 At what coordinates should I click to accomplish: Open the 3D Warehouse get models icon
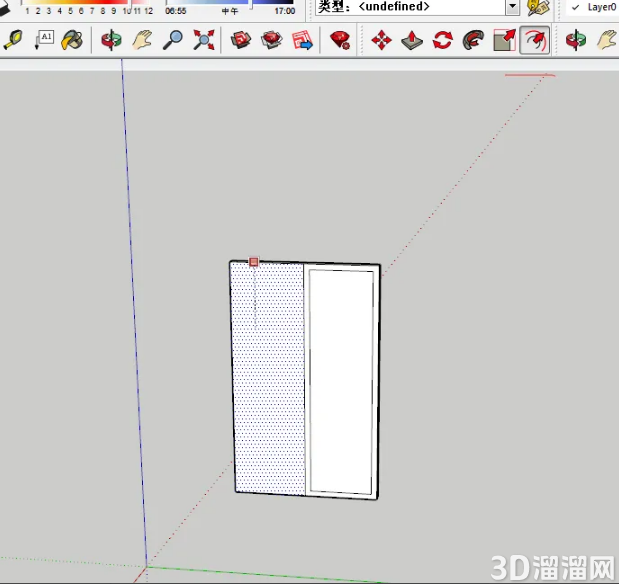240,40
